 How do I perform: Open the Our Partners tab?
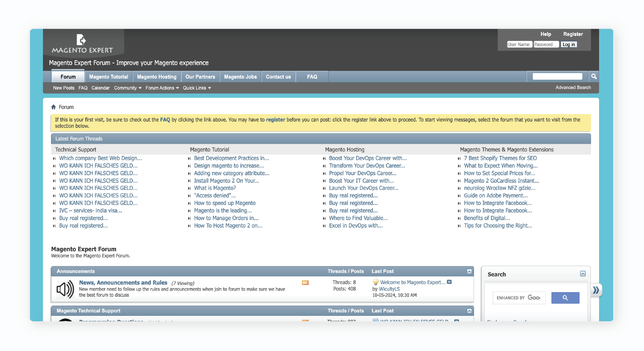pyautogui.click(x=200, y=77)
